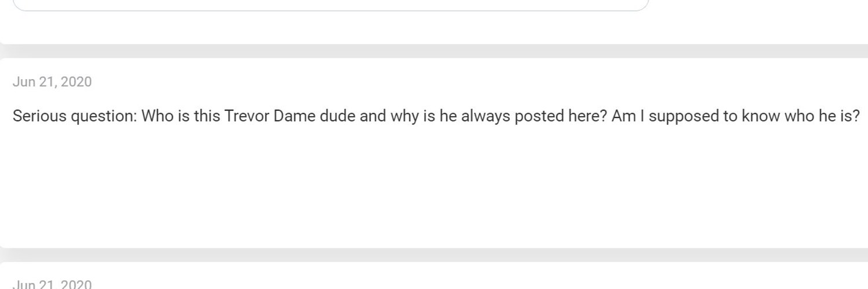The image size is (868, 289).
Task: Click the gray divider below the post card
Action: [x=434, y=255]
